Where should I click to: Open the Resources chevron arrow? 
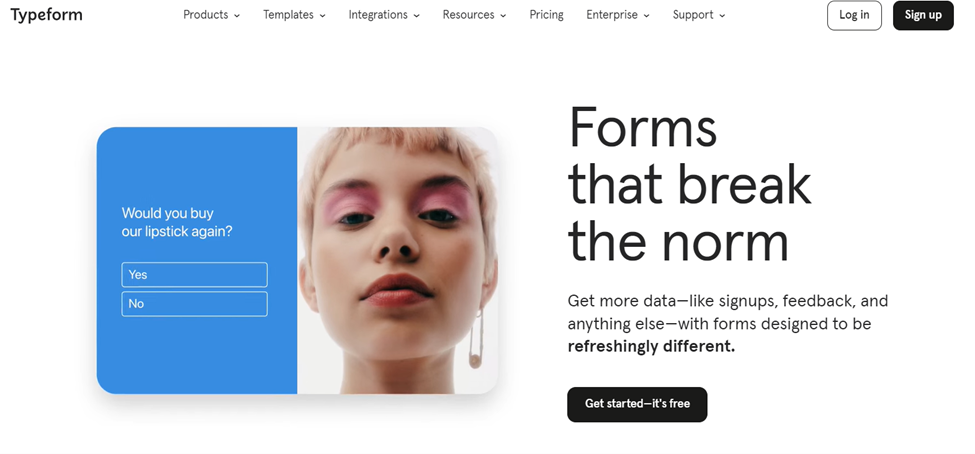coord(503,16)
